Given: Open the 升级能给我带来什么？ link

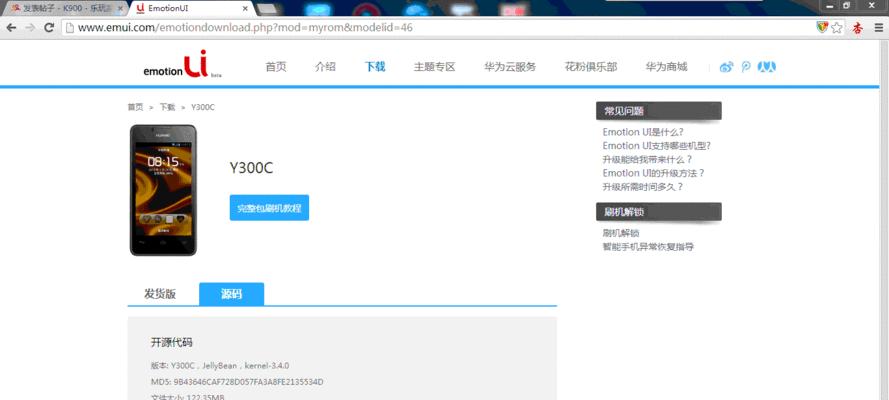Looking at the screenshot, I should point(647,159).
